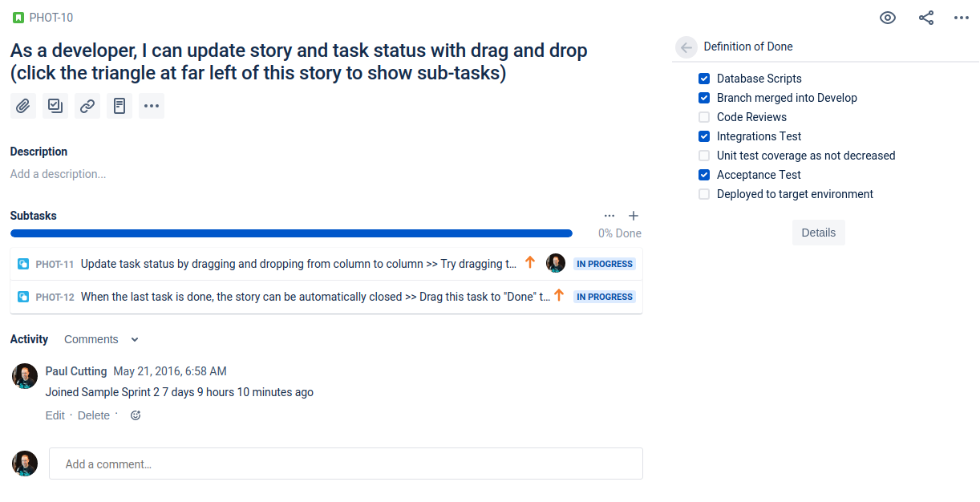Open the more actions icon below the title
Image resolution: width=980 pixels, height=502 pixels.
pyautogui.click(x=151, y=105)
